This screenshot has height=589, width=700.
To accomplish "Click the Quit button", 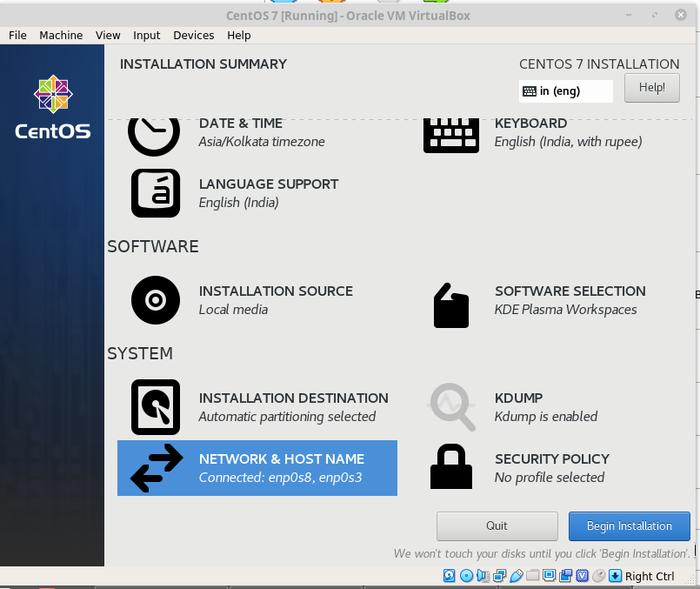I will point(497,526).
